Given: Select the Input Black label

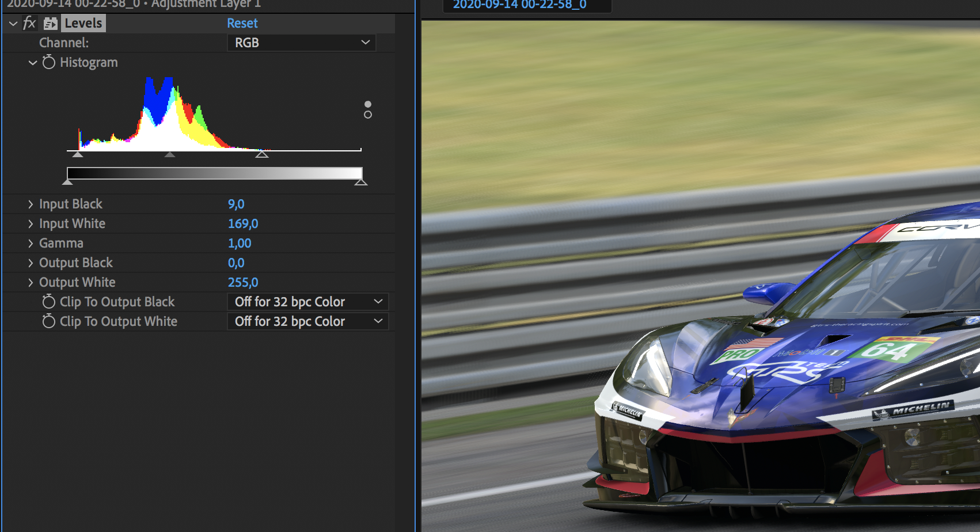Looking at the screenshot, I should [70, 204].
